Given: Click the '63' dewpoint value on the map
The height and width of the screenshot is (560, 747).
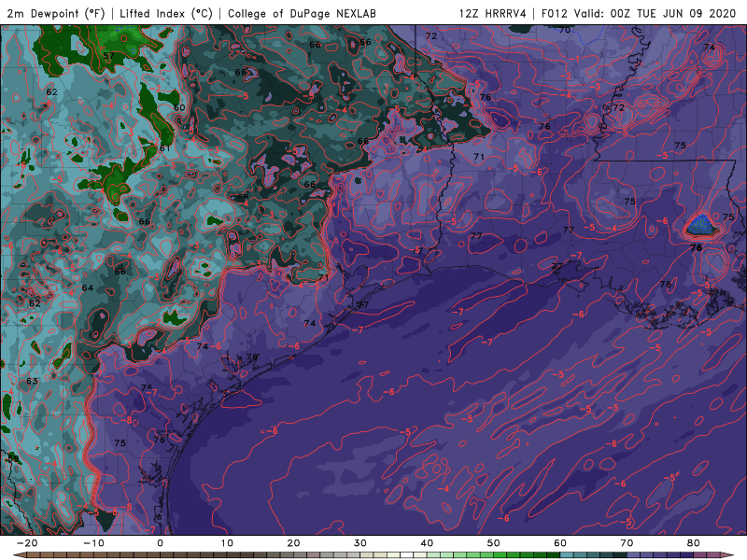Looking at the screenshot, I should tap(32, 381).
